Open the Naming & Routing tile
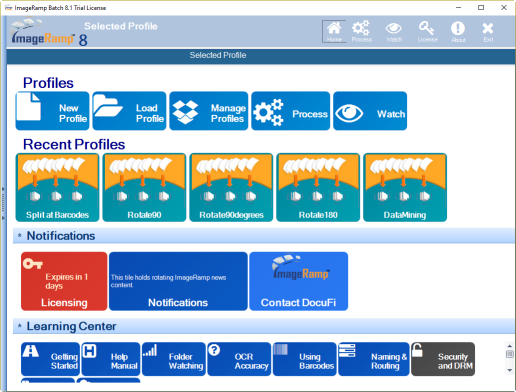The width and height of the screenshot is (516, 392). (x=374, y=359)
